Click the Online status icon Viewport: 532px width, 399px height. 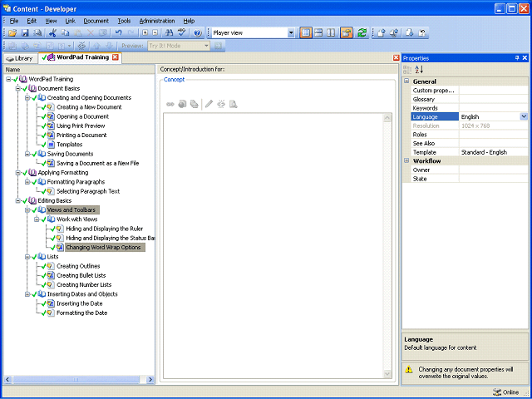click(497, 392)
